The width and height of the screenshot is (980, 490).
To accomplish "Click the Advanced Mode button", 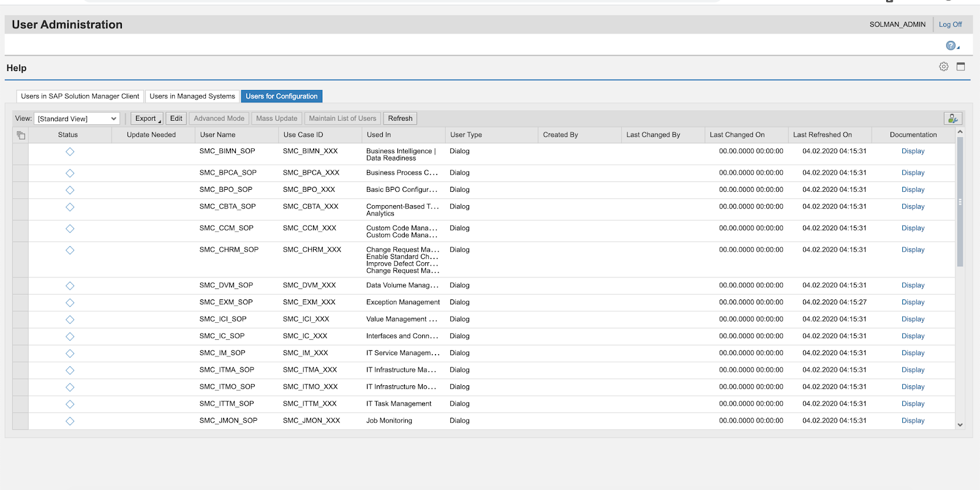I will [219, 118].
